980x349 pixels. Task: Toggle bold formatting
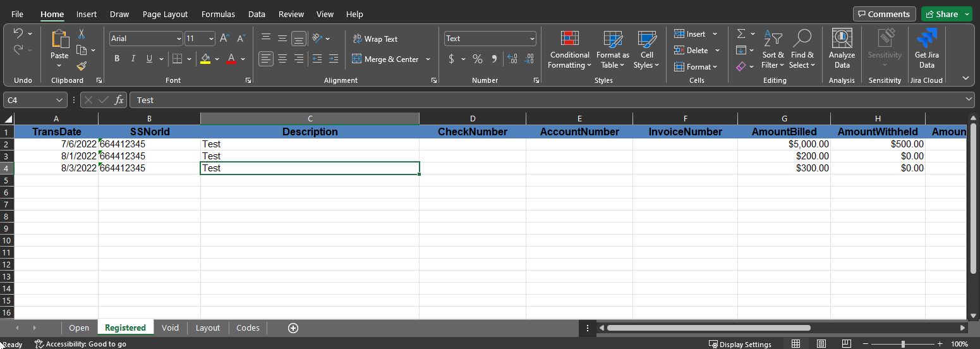pos(117,59)
